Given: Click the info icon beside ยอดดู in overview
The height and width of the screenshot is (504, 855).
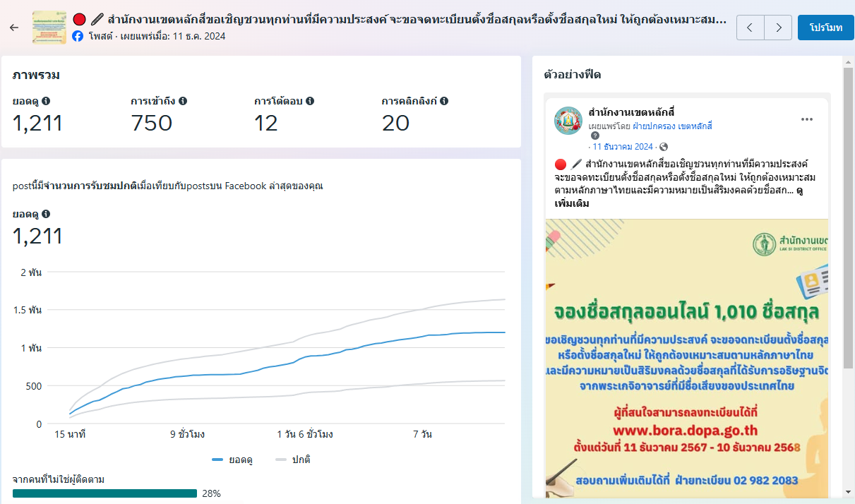Looking at the screenshot, I should 46,101.
